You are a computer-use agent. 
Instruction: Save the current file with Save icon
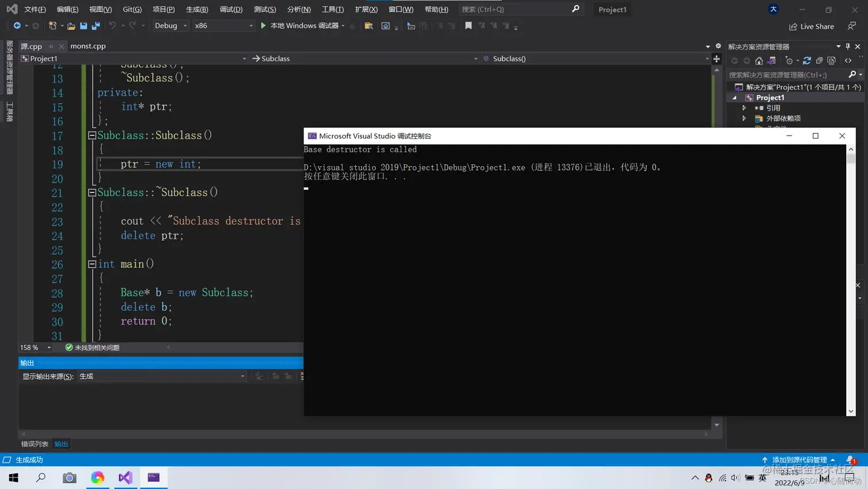pyautogui.click(x=83, y=26)
